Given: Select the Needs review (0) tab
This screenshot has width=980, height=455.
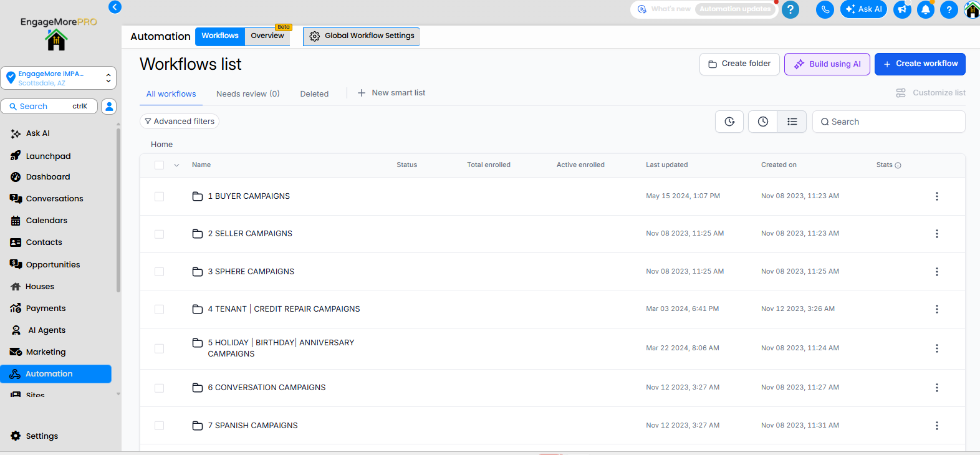Looking at the screenshot, I should pos(248,94).
